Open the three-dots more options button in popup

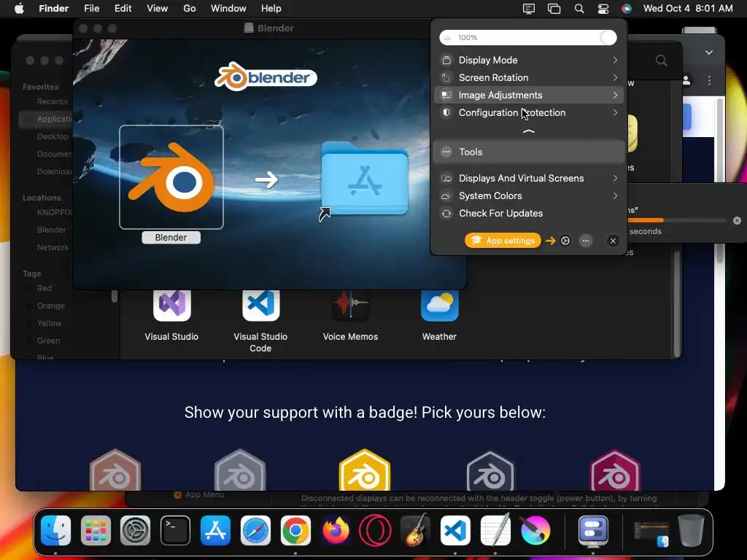coord(586,241)
